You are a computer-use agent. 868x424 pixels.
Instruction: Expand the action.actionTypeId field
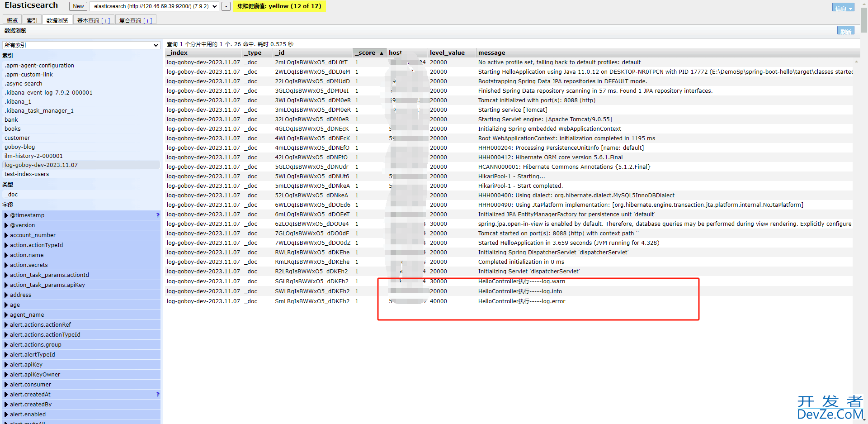pyautogui.click(x=81, y=245)
